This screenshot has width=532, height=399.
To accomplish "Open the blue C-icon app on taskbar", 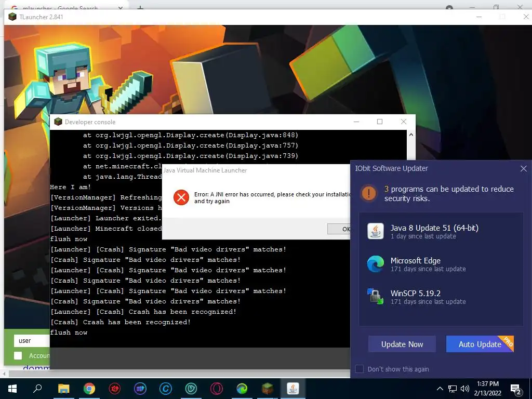I will pyautogui.click(x=166, y=389).
